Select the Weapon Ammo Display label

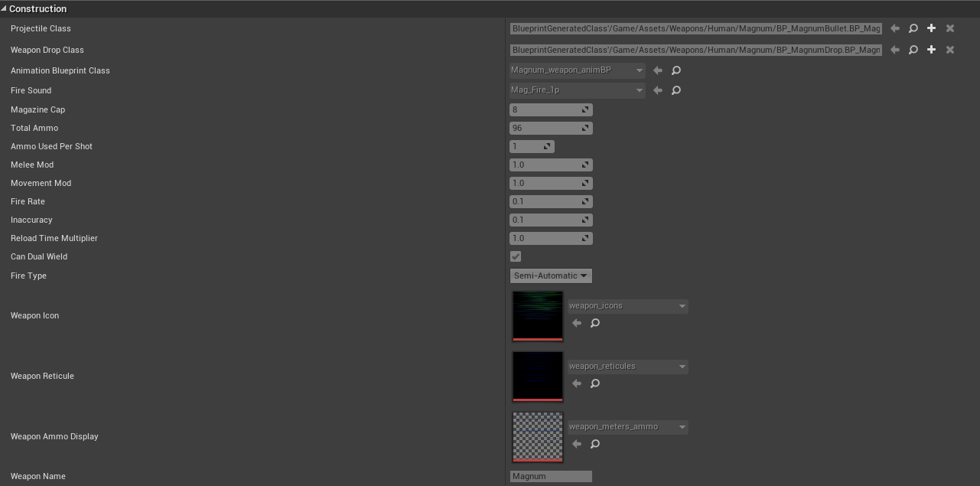54,436
